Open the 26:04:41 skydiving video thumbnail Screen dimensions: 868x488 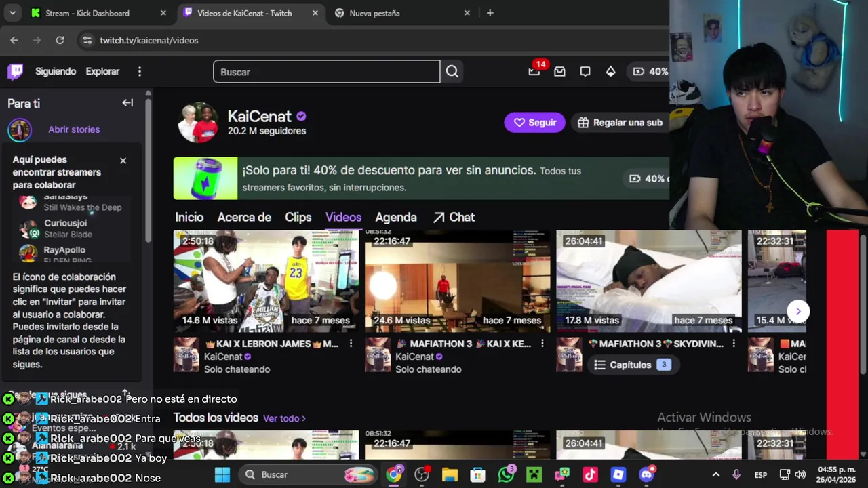click(x=649, y=281)
